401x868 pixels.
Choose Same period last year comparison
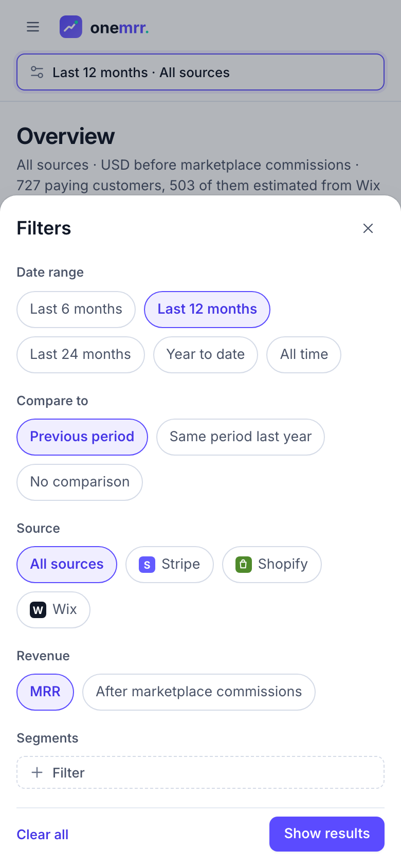click(241, 437)
